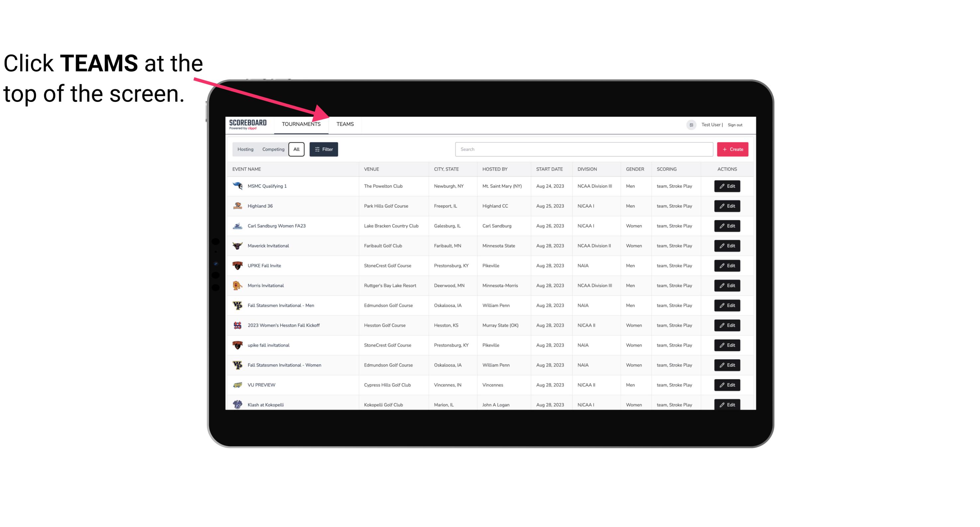Toggle the All filter button
This screenshot has width=980, height=527.
coord(297,149)
